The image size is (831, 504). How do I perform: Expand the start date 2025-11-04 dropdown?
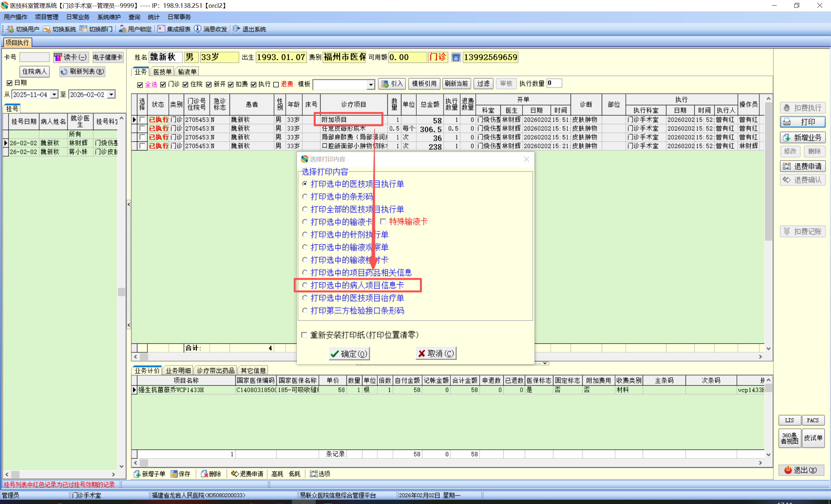[x=54, y=94]
